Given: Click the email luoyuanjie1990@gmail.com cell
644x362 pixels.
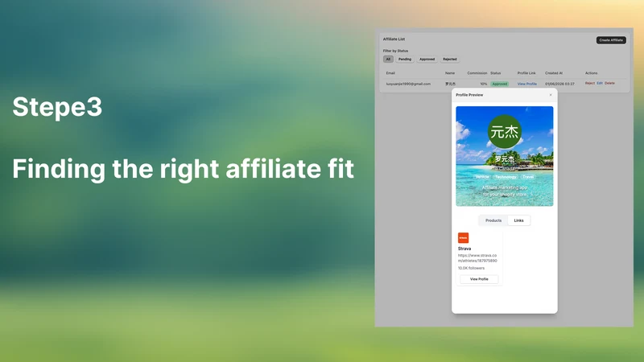Looking at the screenshot, I should (x=408, y=84).
